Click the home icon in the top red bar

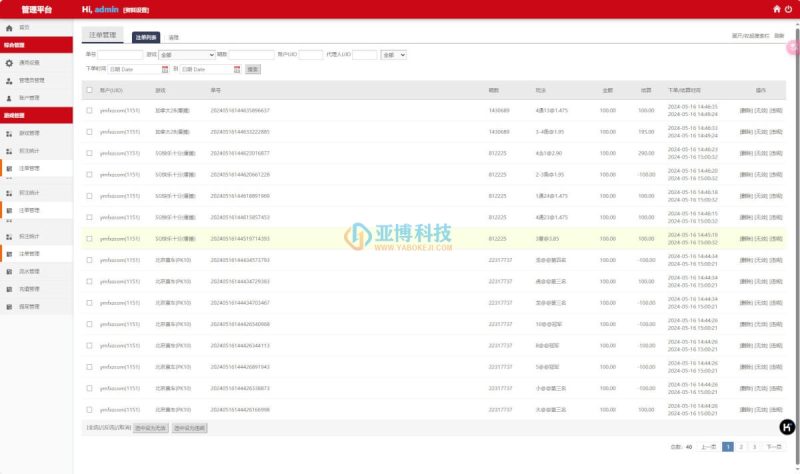click(777, 9)
